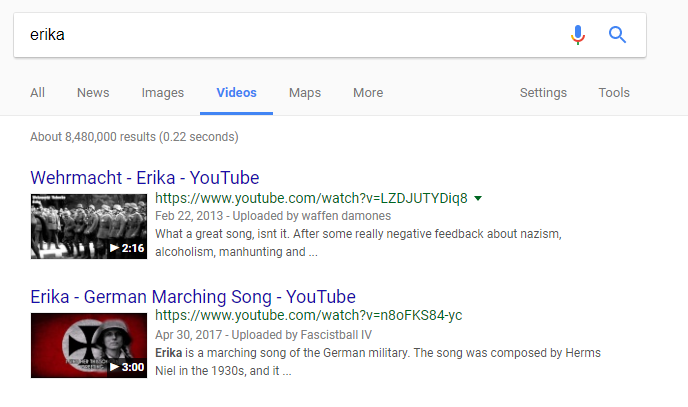Click the play icon on 3:00 video
Screen dimensions: 688x407
[114, 367]
